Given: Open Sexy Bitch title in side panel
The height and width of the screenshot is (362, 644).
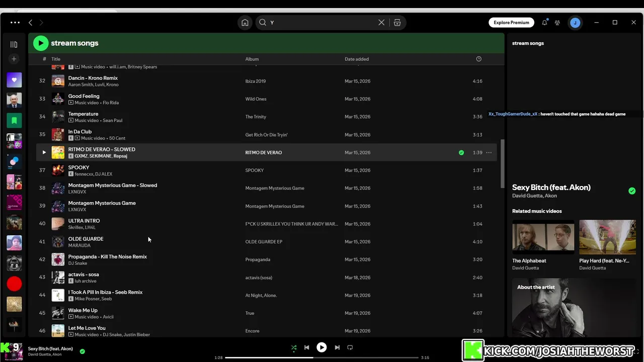Looking at the screenshot, I should (x=551, y=187).
